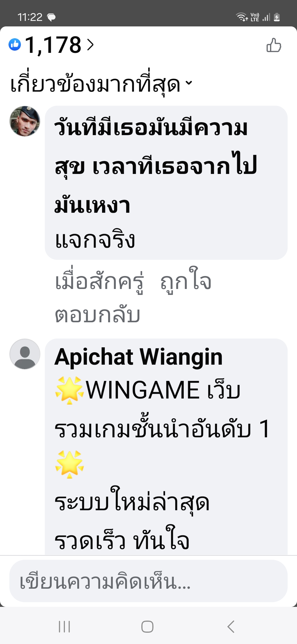Open the blue like reaction icon
Viewport: 297px width, 644px height.
pyautogui.click(x=15, y=45)
